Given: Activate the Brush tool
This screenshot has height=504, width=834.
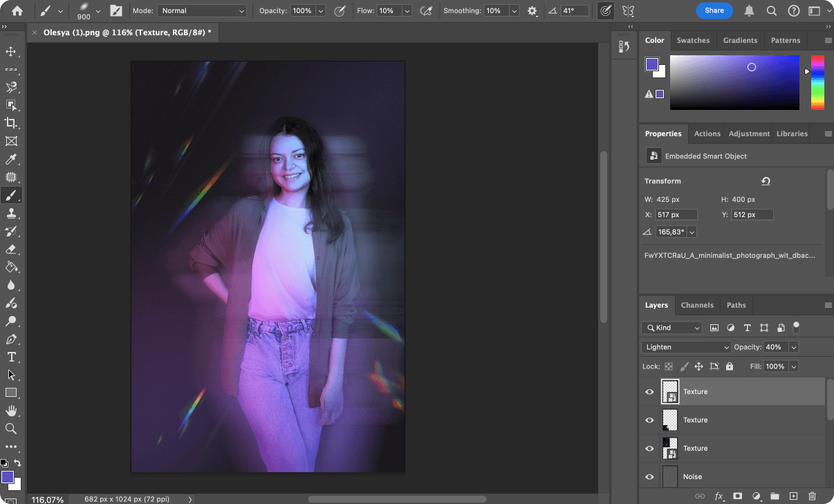Looking at the screenshot, I should pos(11,195).
